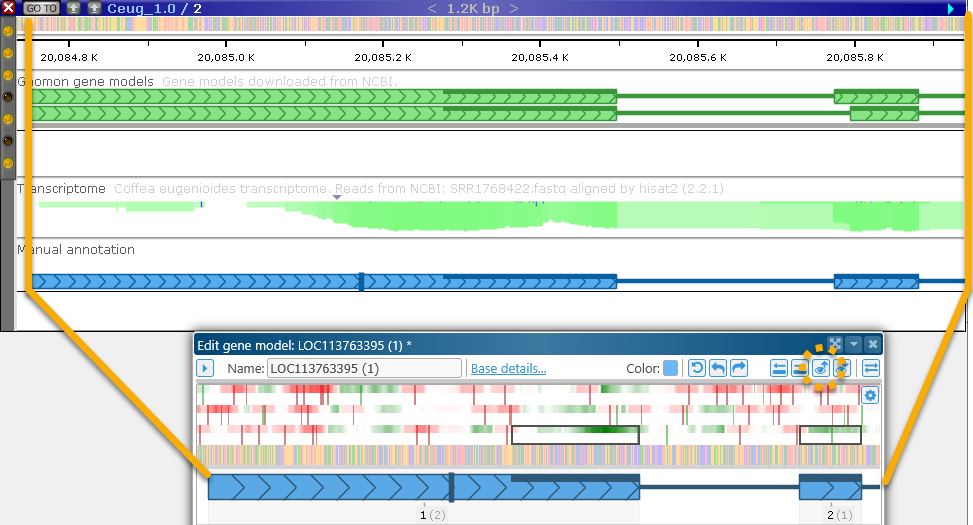Open the gene model Color swatch
The width and height of the screenshot is (973, 525).
click(x=670, y=368)
